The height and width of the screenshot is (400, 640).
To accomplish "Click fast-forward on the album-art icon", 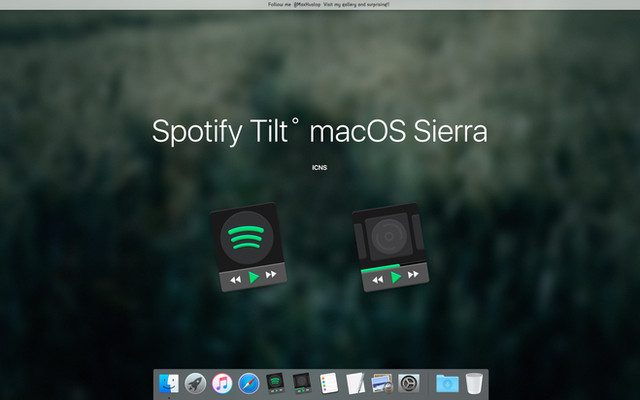I will [x=413, y=274].
